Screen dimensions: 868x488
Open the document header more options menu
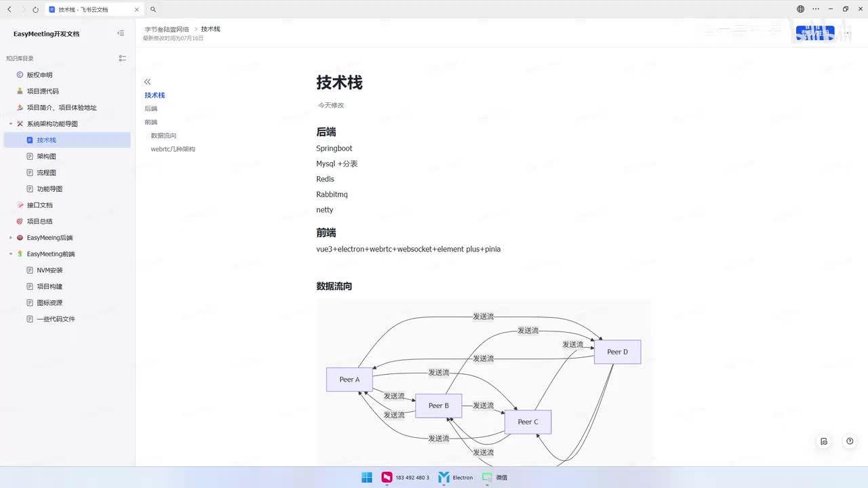847,33
